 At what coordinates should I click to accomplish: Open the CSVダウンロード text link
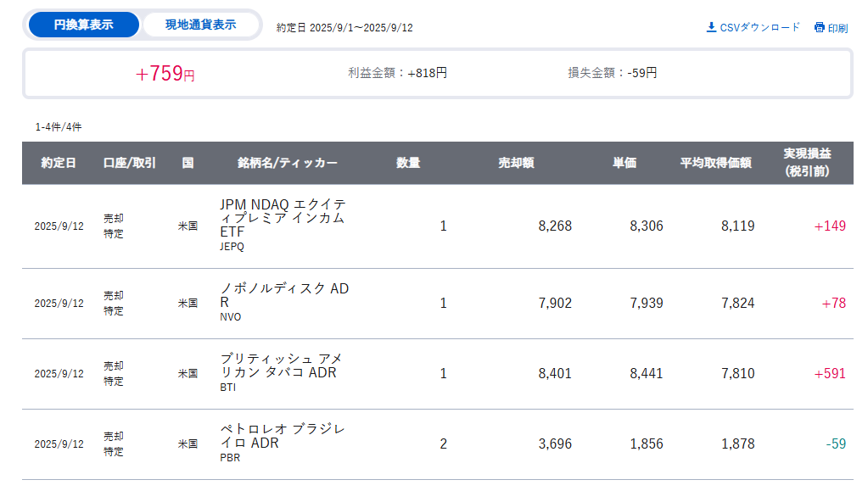pyautogui.click(x=759, y=27)
